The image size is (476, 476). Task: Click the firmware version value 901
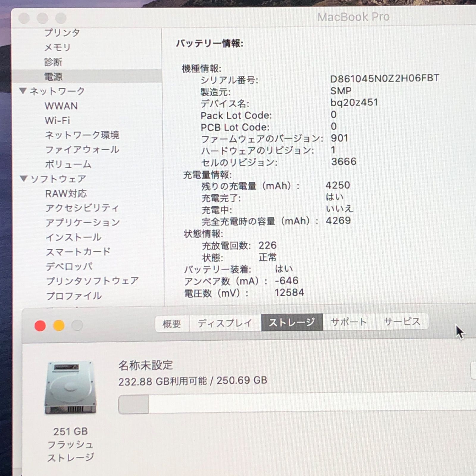[x=339, y=138]
